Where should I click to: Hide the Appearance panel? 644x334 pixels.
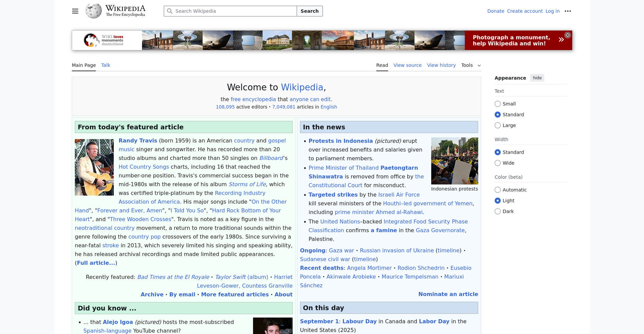pos(537,78)
